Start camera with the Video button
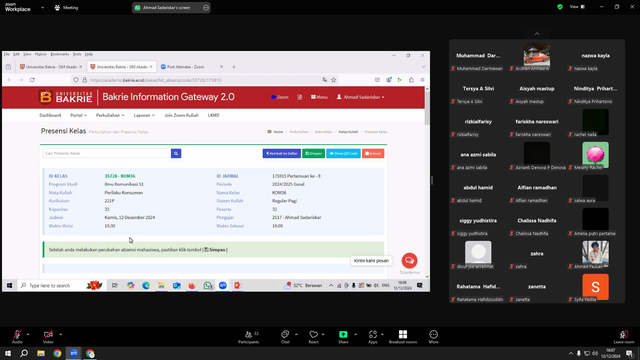The image size is (640, 360). coord(48,337)
